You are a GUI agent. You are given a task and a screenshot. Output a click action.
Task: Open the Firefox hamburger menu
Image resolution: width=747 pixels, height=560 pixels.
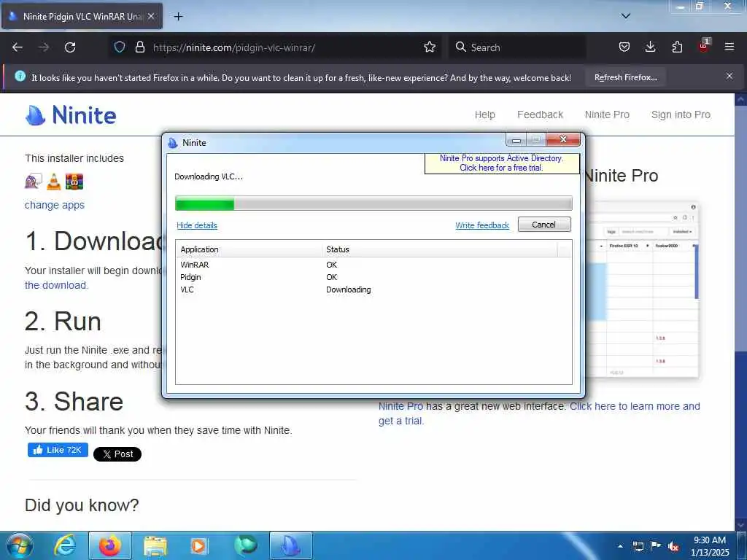(x=729, y=47)
